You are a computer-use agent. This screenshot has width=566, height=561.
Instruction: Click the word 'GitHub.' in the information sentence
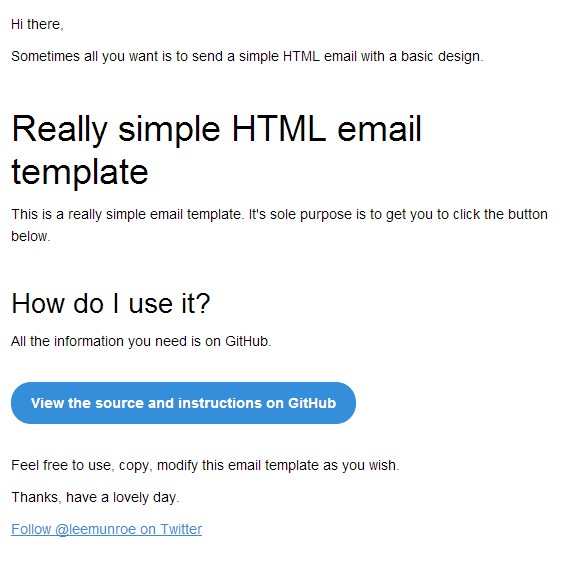(248, 342)
